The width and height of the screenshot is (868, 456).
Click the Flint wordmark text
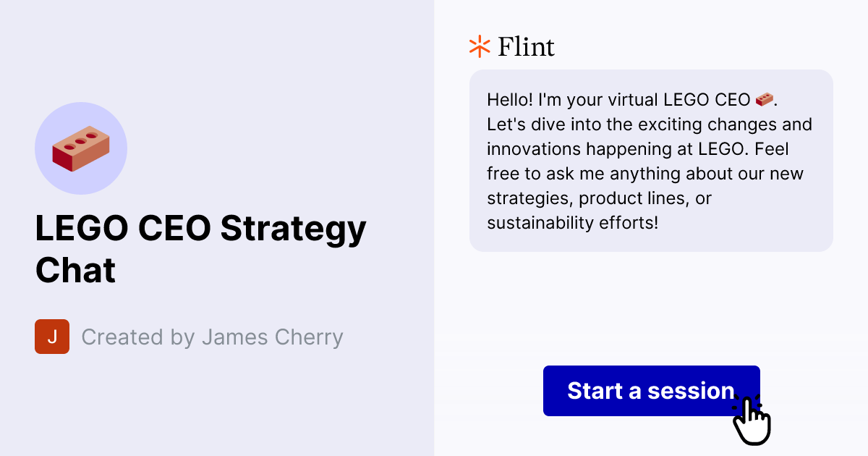pyautogui.click(x=525, y=46)
